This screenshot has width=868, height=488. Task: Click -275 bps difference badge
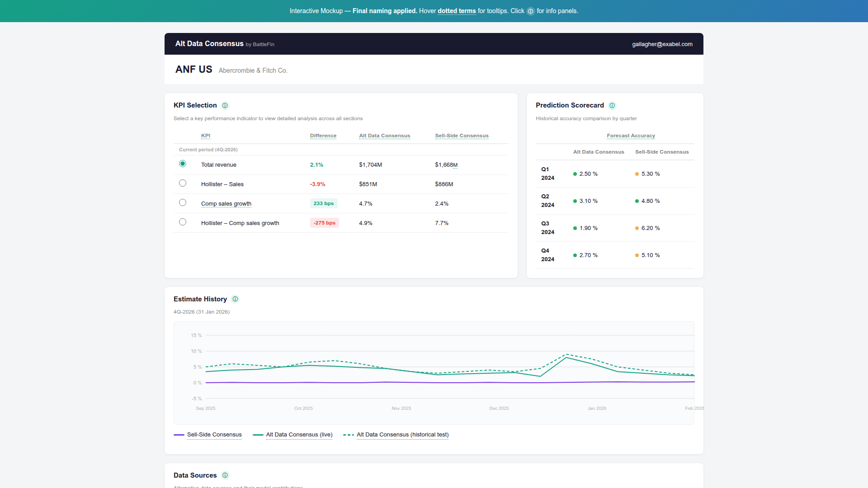[325, 223]
